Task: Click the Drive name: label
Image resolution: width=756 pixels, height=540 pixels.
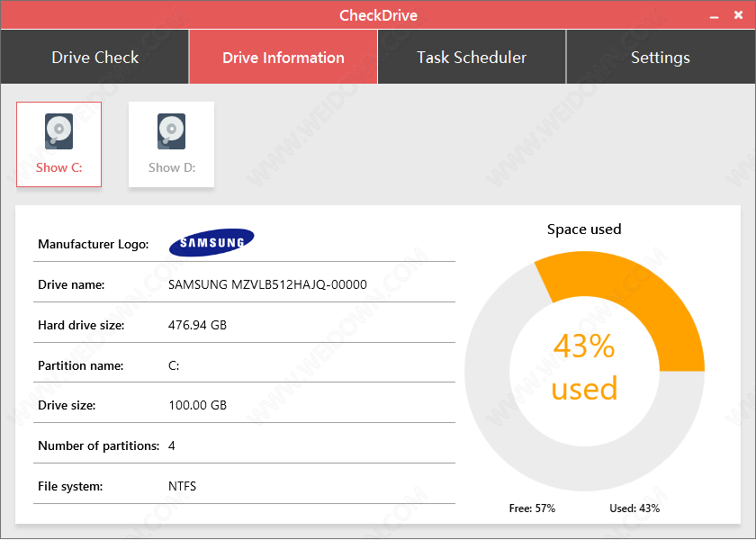Action: [71, 284]
